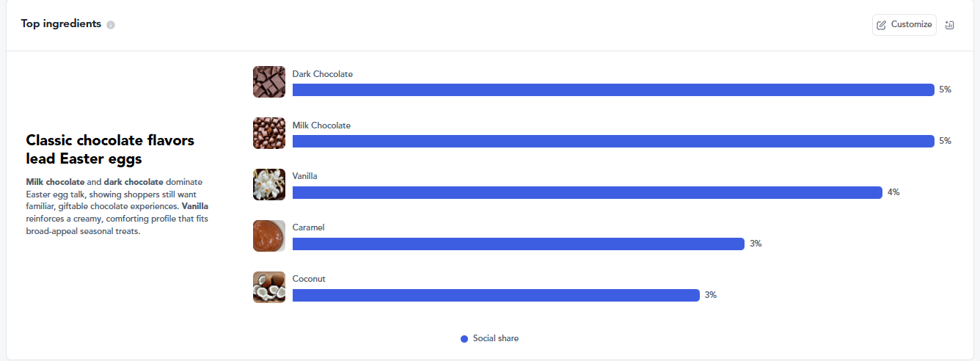Click the Dark Chocolate social share bar
This screenshot has height=361, width=980.
pyautogui.click(x=612, y=90)
